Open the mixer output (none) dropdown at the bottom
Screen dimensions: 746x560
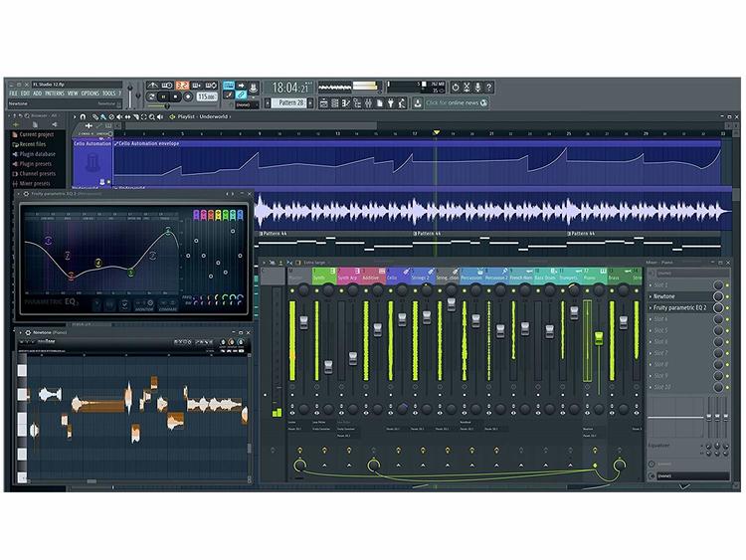(x=692, y=475)
